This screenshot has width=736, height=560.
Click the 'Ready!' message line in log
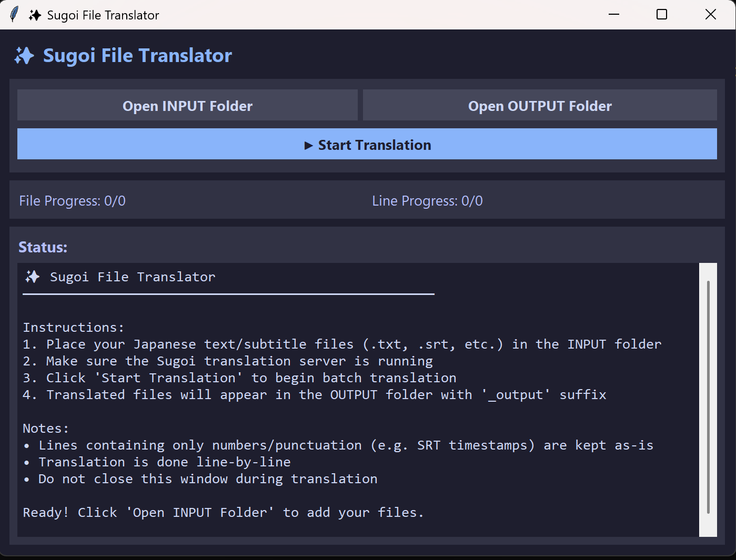223,513
